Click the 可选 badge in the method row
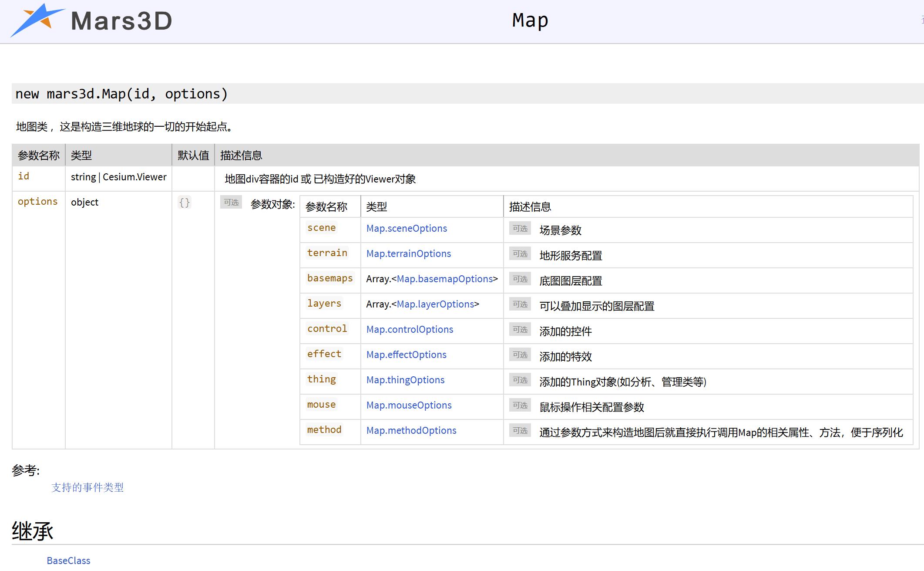Viewport: 924px width, 571px height. pos(520,431)
